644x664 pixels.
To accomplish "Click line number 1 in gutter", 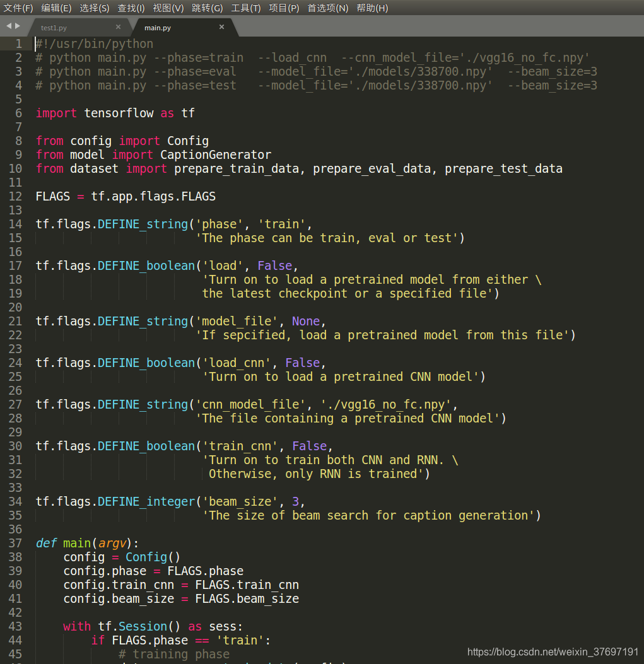I will point(19,44).
